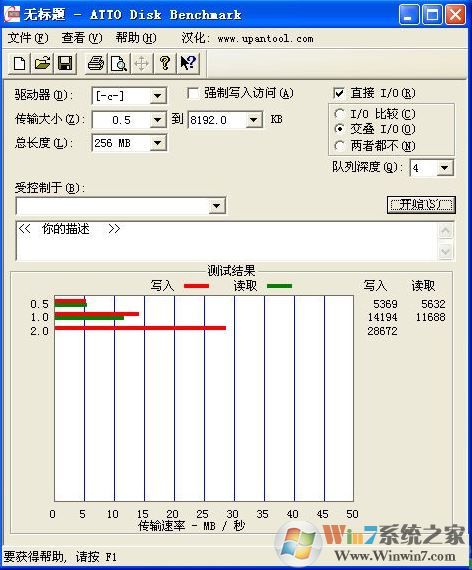
Task: Expand the 队列深度 queue depth dropdown
Action: pyautogui.click(x=444, y=168)
